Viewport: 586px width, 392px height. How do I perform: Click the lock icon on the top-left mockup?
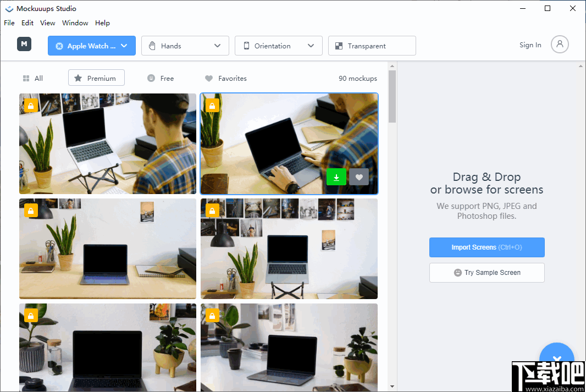click(x=31, y=105)
